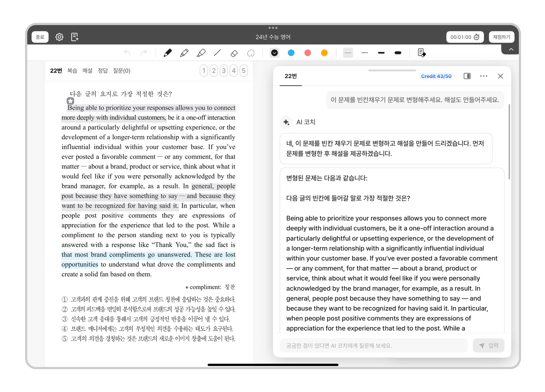Pick answer number 3 bubble

[224, 71]
